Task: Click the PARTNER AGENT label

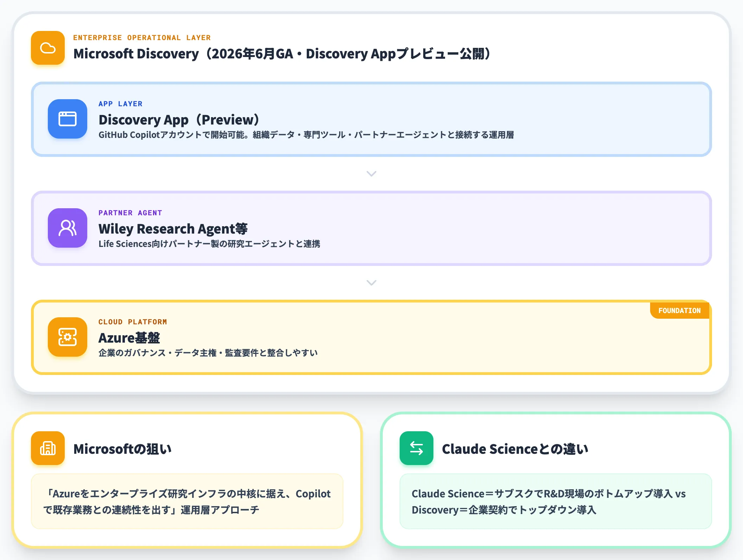Action: (x=130, y=213)
